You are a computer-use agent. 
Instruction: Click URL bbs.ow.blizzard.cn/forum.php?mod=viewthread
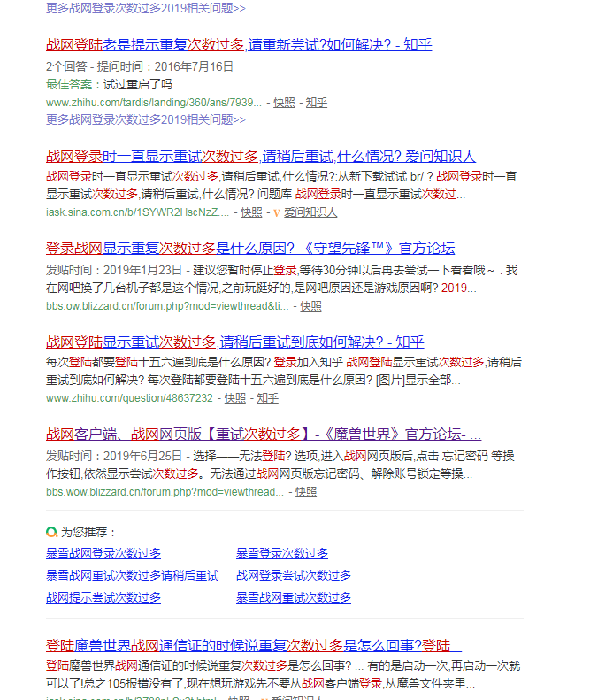tap(167, 306)
